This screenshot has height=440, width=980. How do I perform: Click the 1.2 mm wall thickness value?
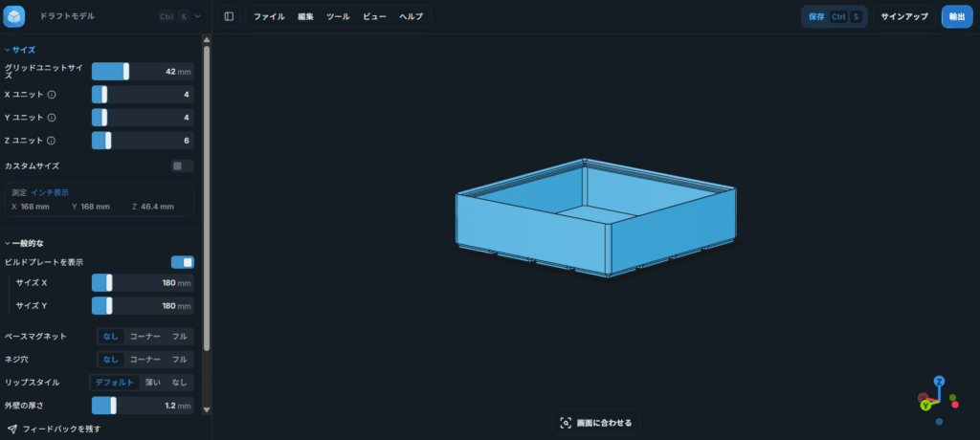[178, 406]
